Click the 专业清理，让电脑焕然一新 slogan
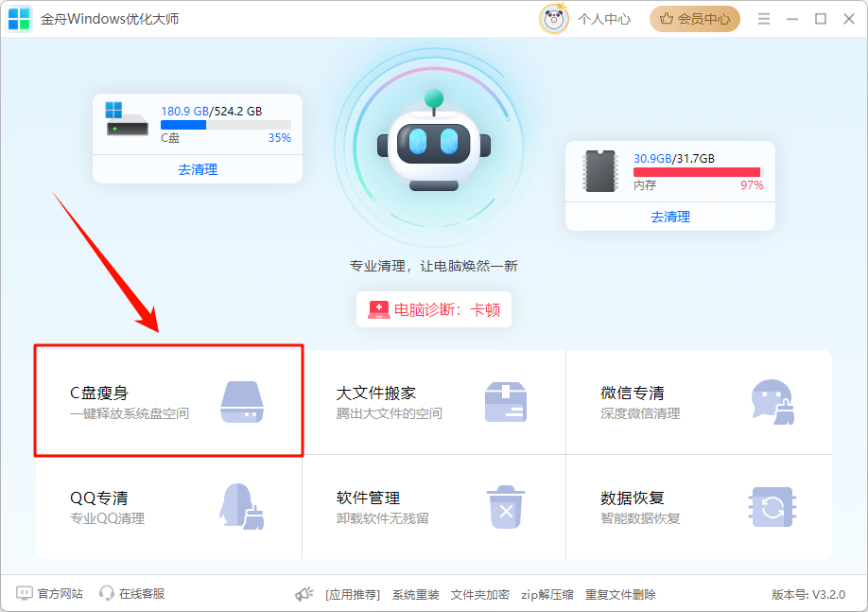The image size is (868, 612). [433, 266]
